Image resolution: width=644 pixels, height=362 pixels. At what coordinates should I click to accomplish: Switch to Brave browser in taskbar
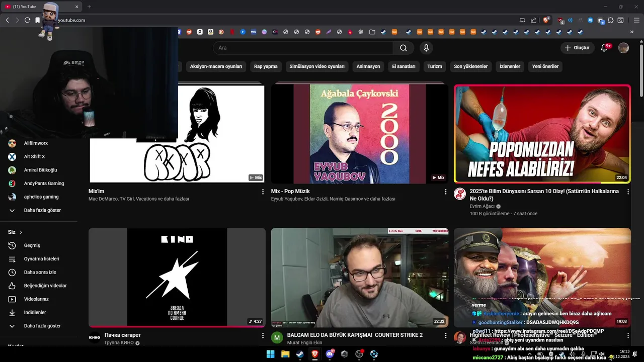[x=315, y=354]
